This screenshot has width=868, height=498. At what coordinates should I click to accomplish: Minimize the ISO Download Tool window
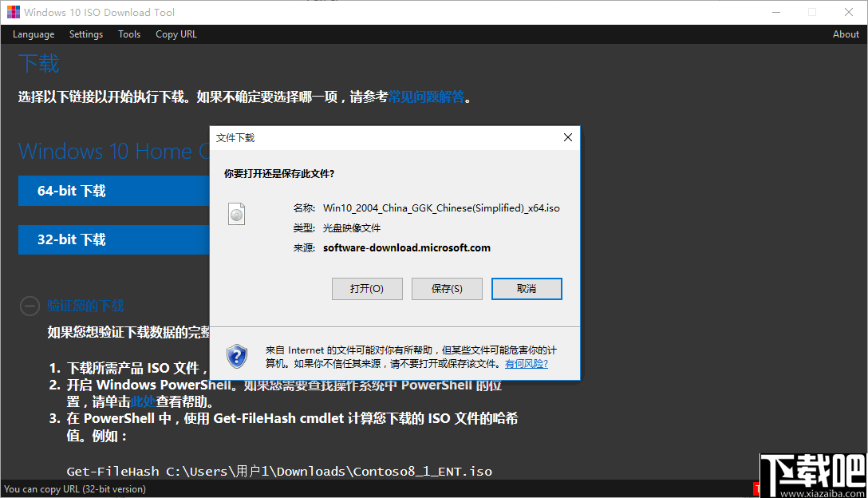pyautogui.click(x=776, y=12)
